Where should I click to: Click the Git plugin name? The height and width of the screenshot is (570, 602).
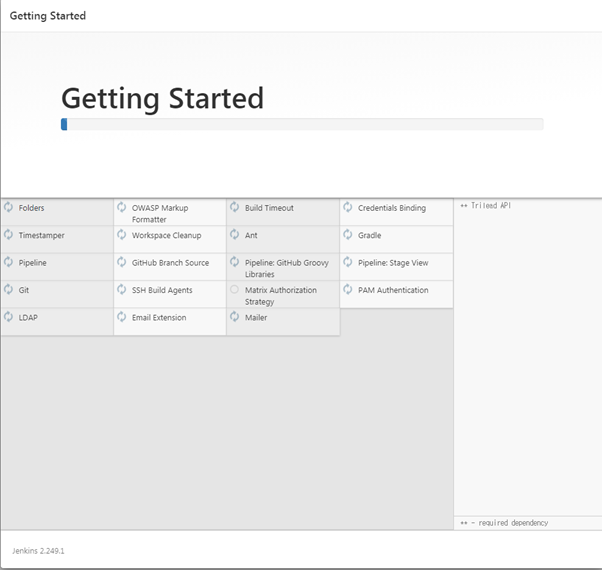24,290
